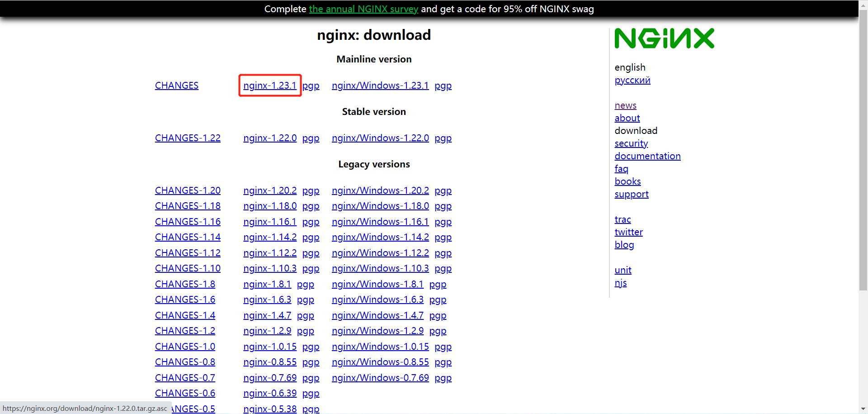Switch language to русский
868x414 pixels.
click(x=632, y=80)
